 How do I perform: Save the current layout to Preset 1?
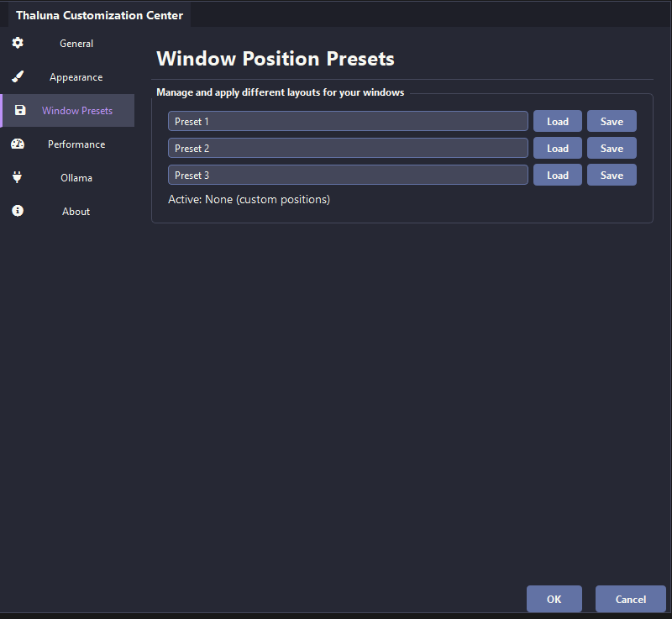tap(612, 121)
